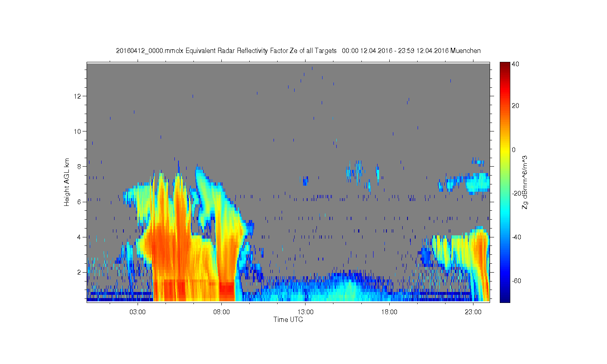Click the "08:00" time tick label

(221, 312)
